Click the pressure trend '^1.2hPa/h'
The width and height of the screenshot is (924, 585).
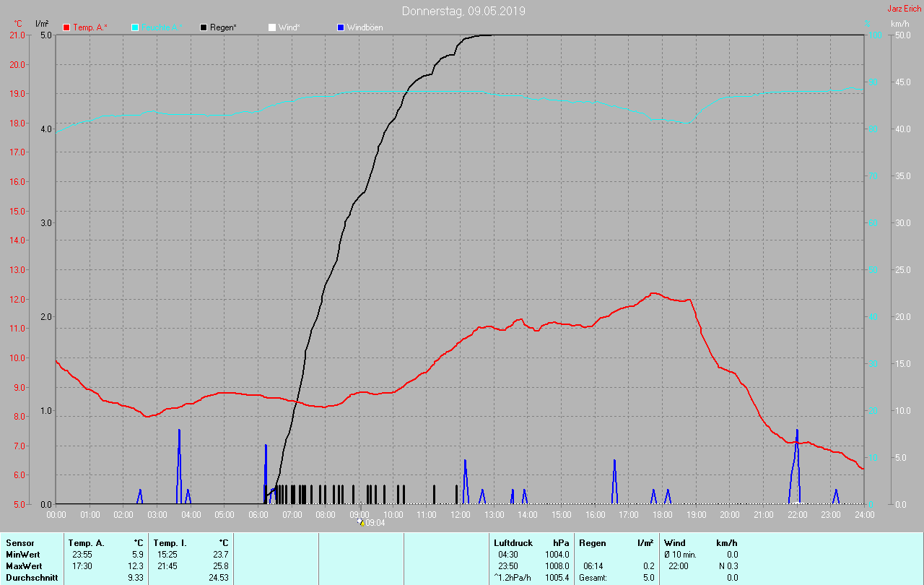pyautogui.click(x=513, y=578)
